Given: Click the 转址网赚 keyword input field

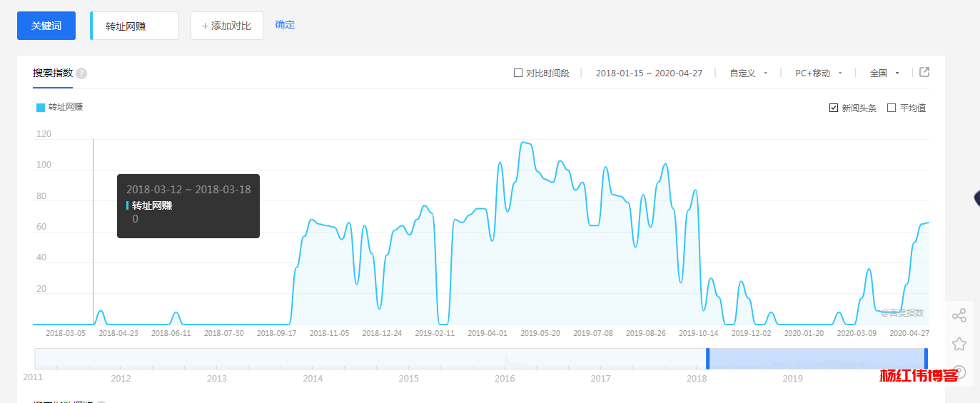Looking at the screenshot, I should point(136,26).
